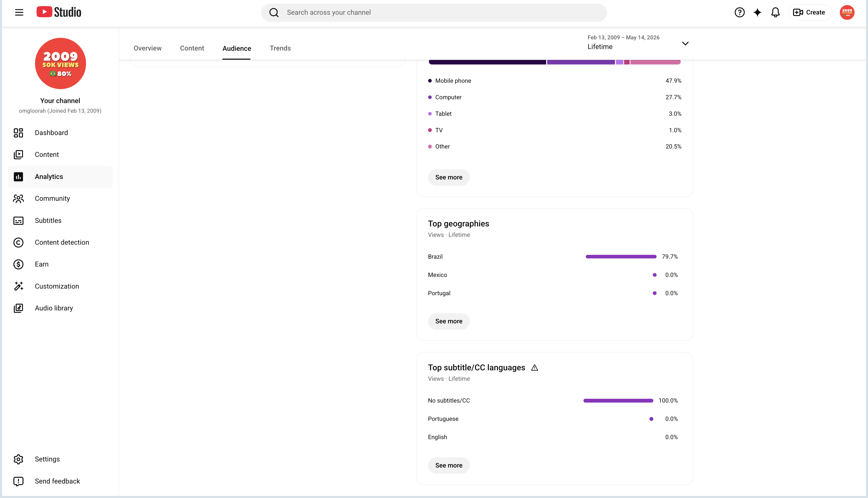
Task: Select the Audience tab
Action: click(237, 48)
